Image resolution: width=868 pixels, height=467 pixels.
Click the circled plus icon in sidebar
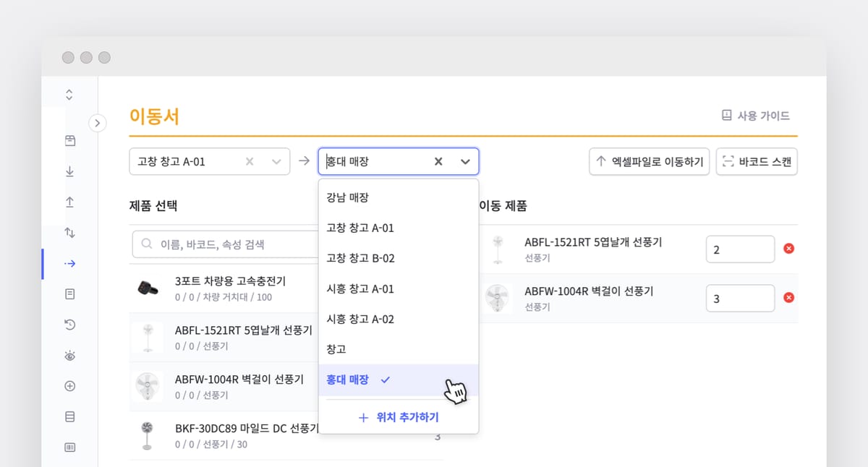point(70,386)
